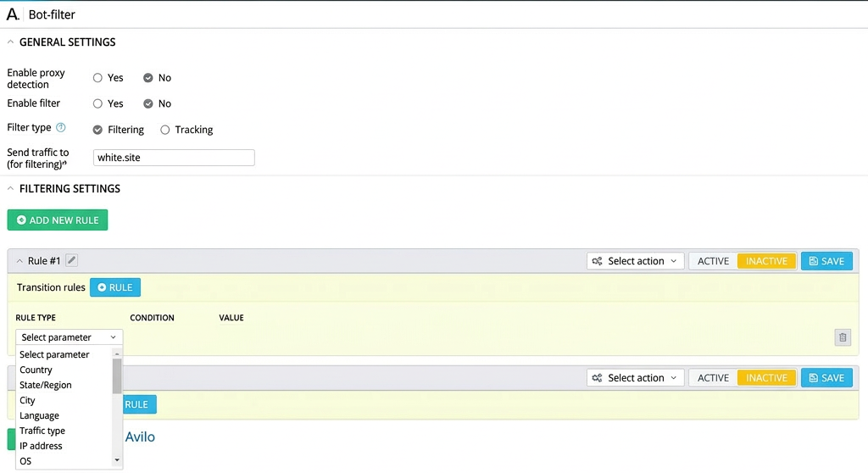The height and width of the screenshot is (473, 868).
Task: Click the trash delete icon in Rule #1 row
Action: 843,337
